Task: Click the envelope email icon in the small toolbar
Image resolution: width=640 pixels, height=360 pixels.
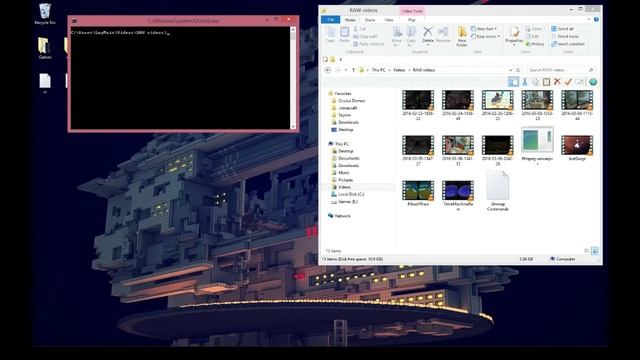Action: coord(579,82)
